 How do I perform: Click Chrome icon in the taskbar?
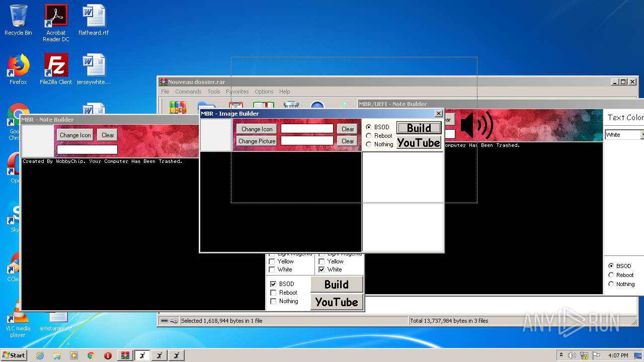pos(91,355)
